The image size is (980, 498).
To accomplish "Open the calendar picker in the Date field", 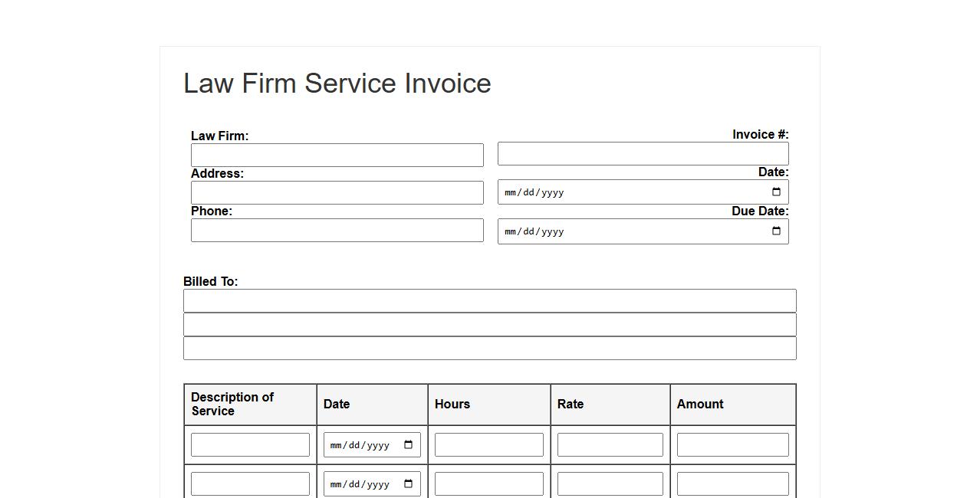I will pos(776,192).
